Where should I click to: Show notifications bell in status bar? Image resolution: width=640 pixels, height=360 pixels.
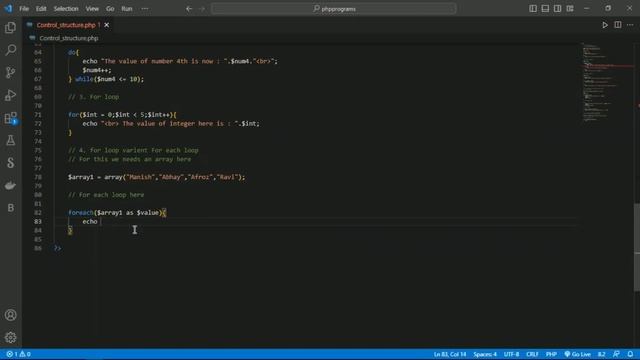[x=630, y=354]
